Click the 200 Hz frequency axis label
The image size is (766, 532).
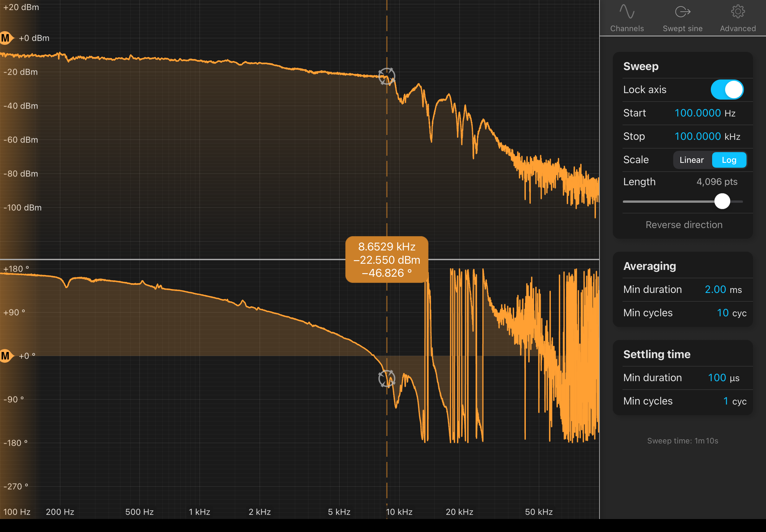point(60,512)
